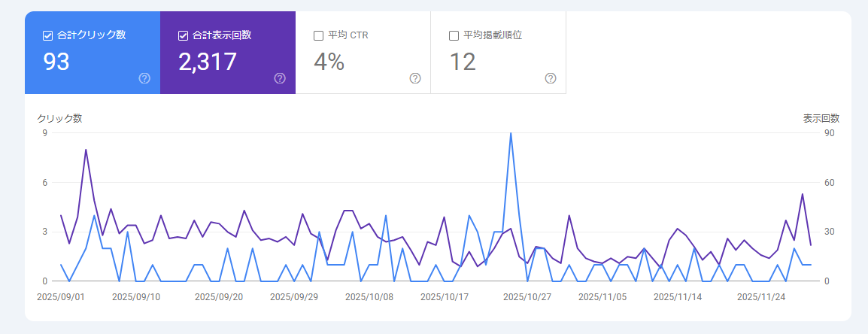868x334 pixels.
Task: Click the 2025/09/01 date label
Action: 61,297
